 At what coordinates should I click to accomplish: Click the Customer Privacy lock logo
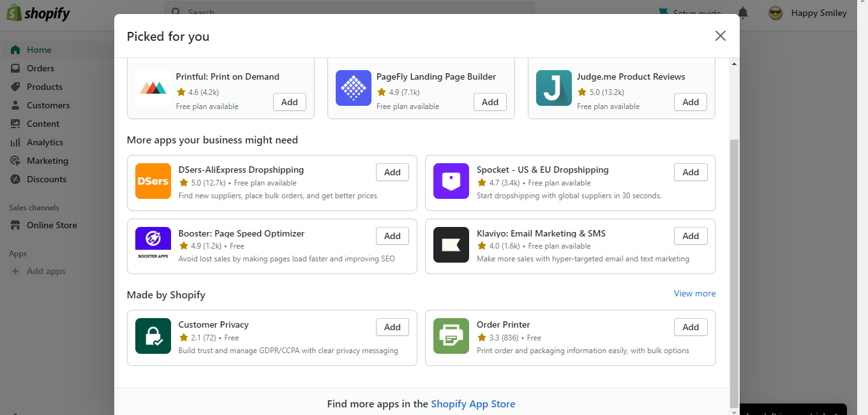point(153,336)
